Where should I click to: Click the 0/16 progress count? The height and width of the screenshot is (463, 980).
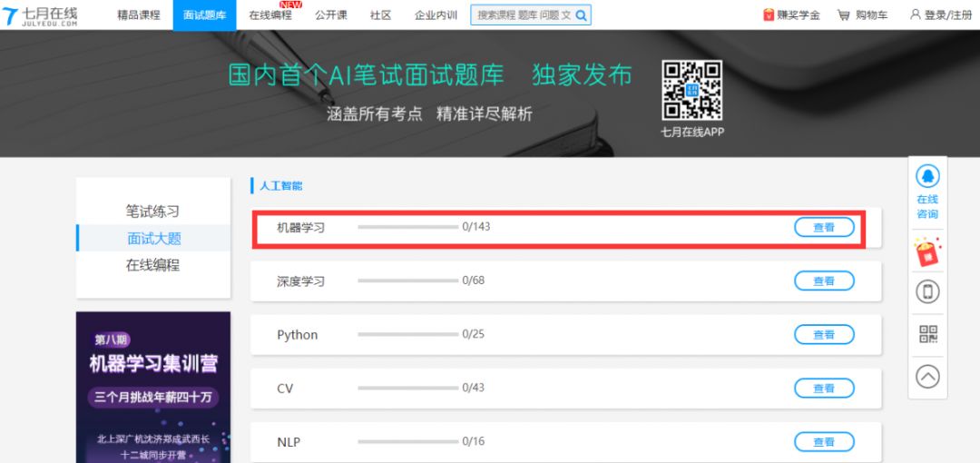point(474,442)
